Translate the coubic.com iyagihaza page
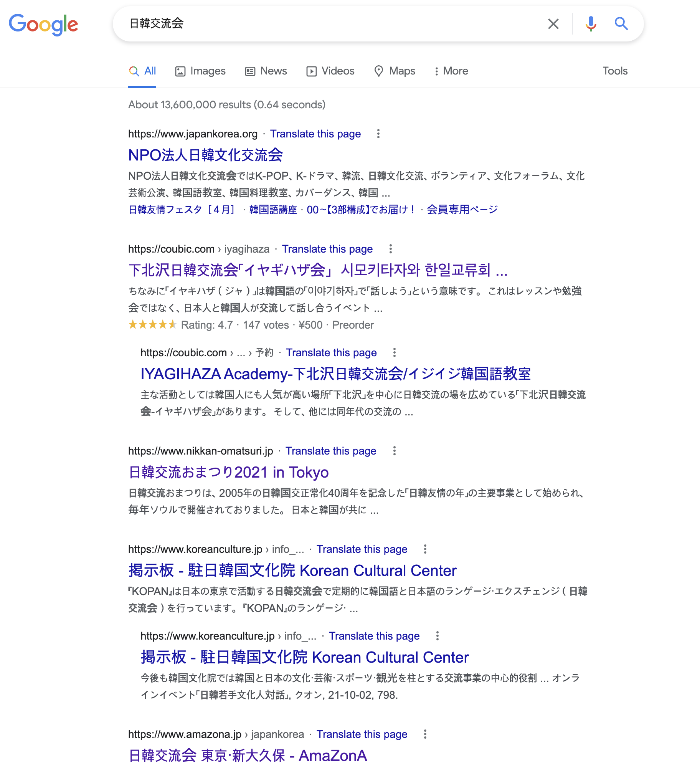This screenshot has width=700, height=764. (327, 249)
